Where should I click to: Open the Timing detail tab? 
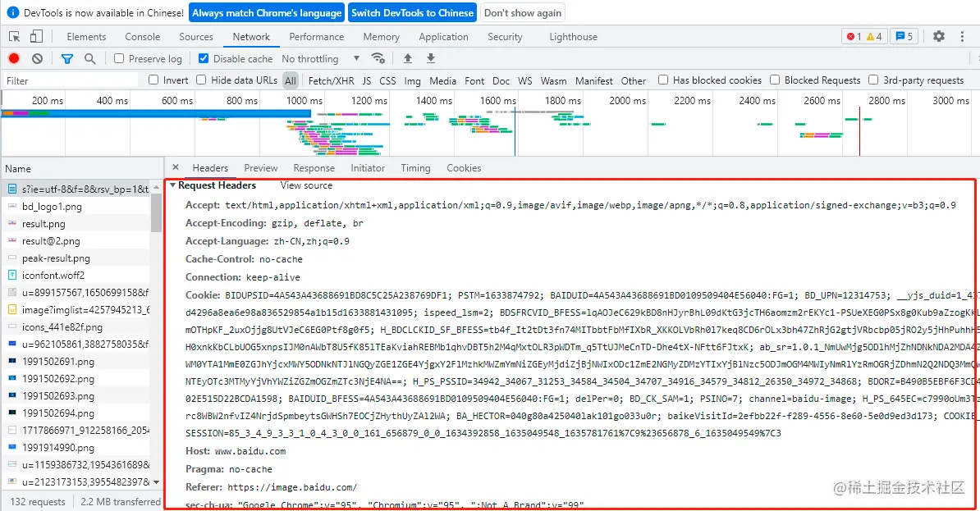click(x=415, y=168)
